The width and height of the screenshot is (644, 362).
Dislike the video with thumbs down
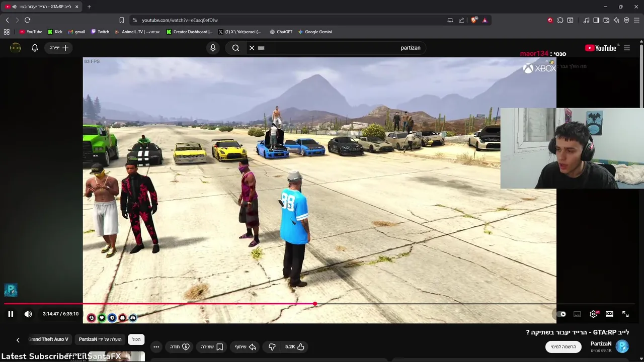pyautogui.click(x=272, y=347)
